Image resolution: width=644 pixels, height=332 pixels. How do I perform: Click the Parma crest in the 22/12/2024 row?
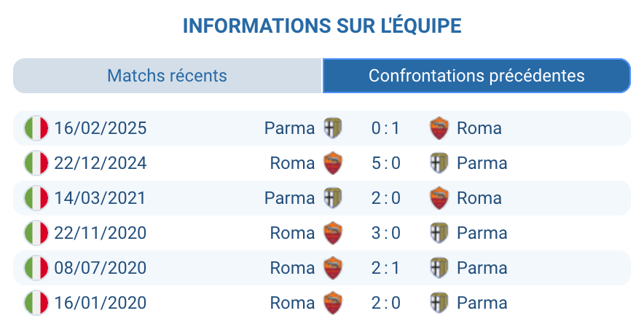(x=439, y=163)
